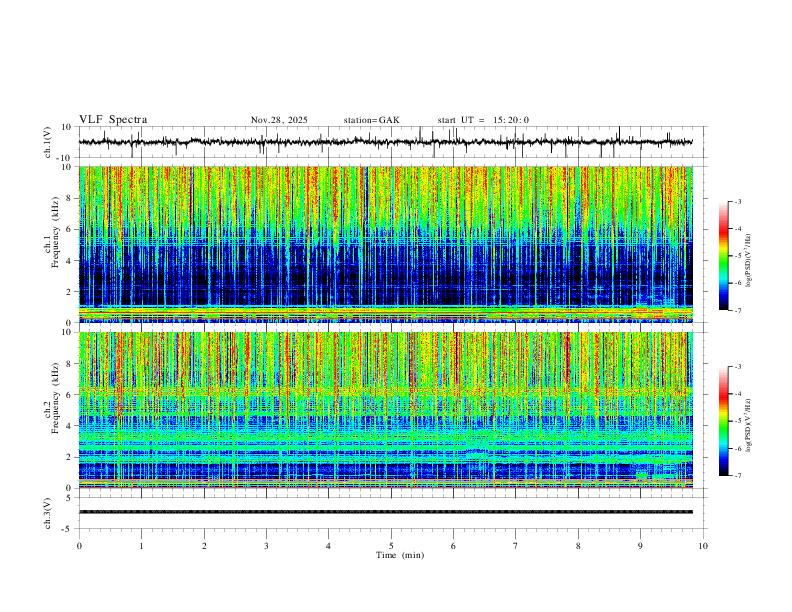
Task: Click the "-5" label on upper colorbar
Action: click(737, 256)
